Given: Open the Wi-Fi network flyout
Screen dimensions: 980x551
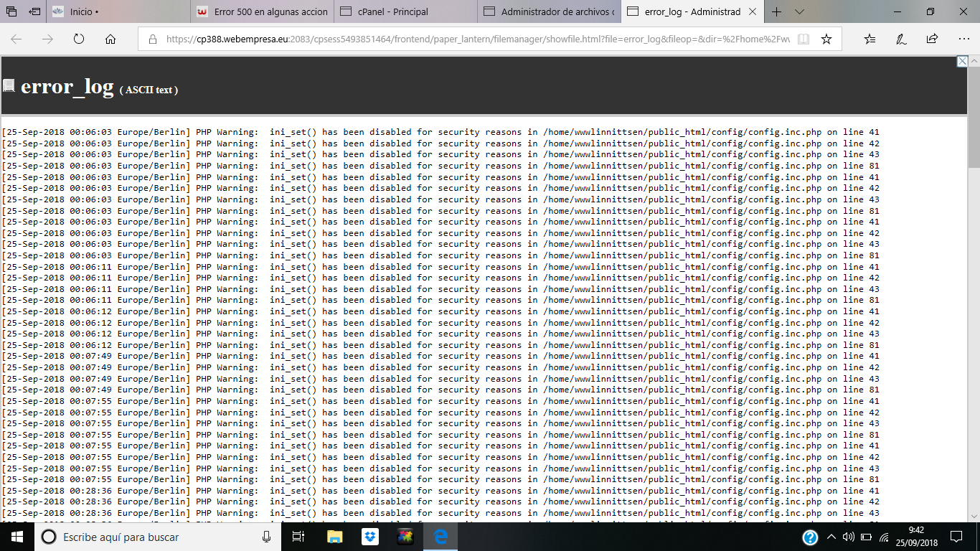Looking at the screenshot, I should 883,537.
